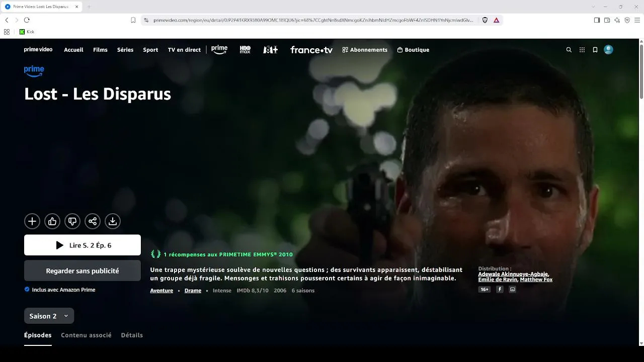Go to Films section
The height and width of the screenshot is (362, 644).
100,50
